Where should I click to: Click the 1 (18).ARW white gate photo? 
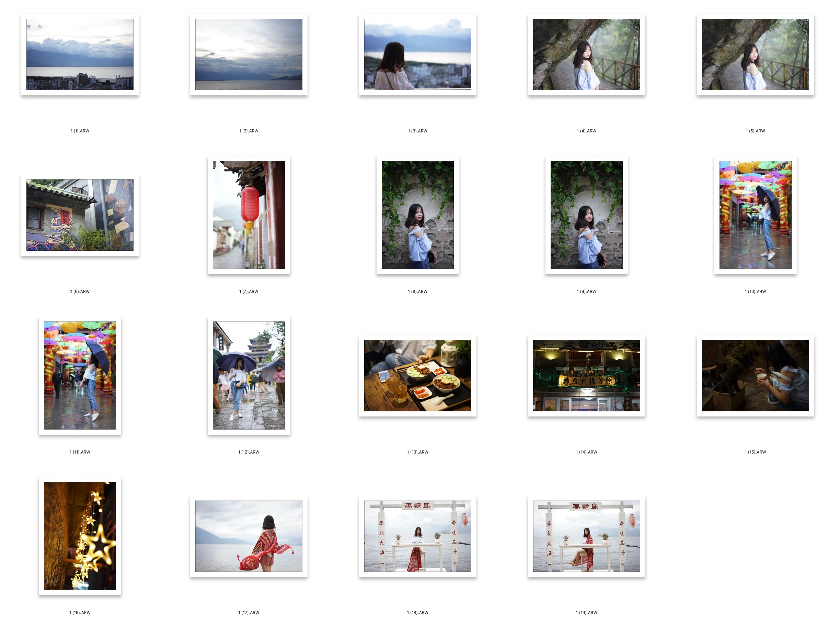tap(417, 536)
